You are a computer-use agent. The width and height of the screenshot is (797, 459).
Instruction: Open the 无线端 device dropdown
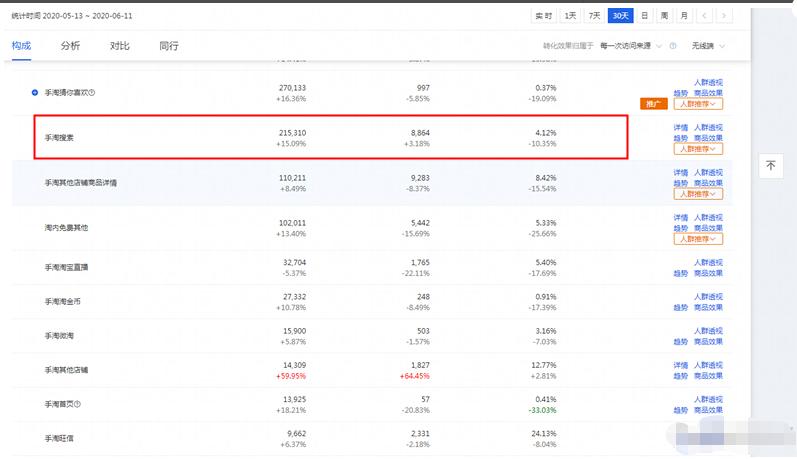pyautogui.click(x=708, y=46)
